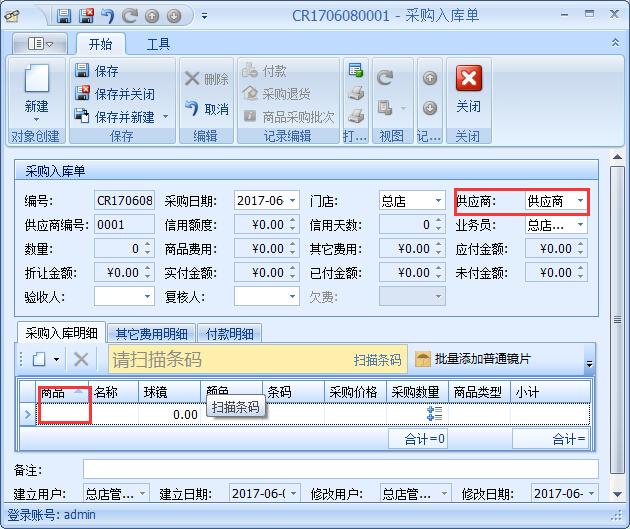The image size is (630, 529).
Task: Click the new row icon in detail toolbar
Action: 39,359
